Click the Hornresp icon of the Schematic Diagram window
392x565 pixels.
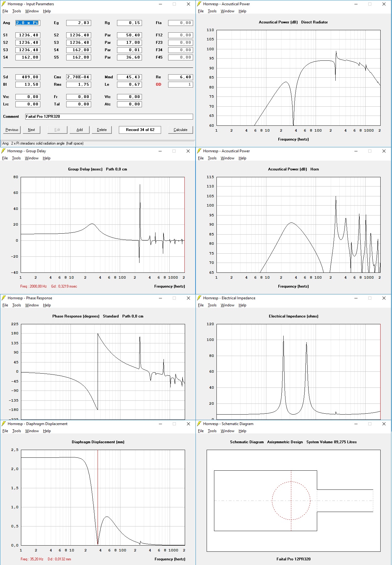pyautogui.click(x=199, y=424)
